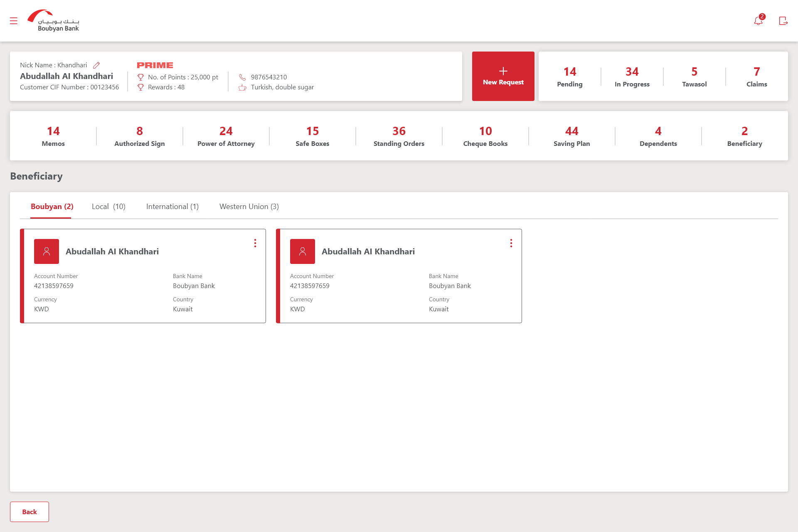Click second beneficiary's red avatar icon
This screenshot has height=532, width=798.
point(303,251)
